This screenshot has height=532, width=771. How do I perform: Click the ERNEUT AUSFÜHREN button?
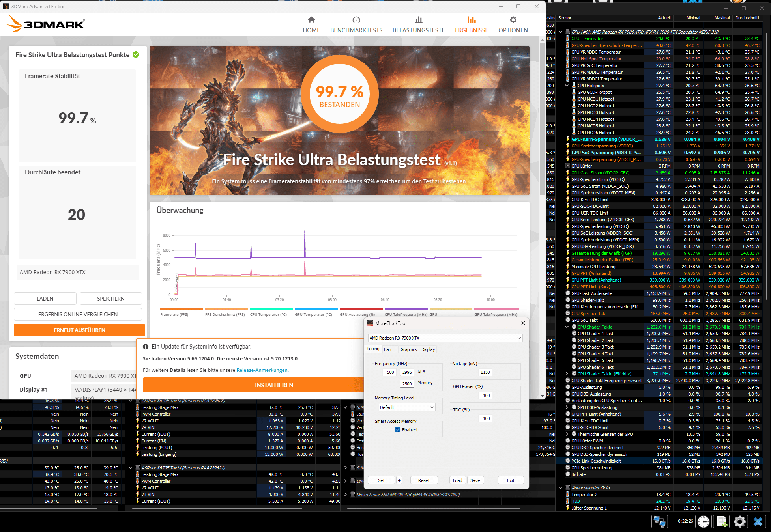point(79,330)
